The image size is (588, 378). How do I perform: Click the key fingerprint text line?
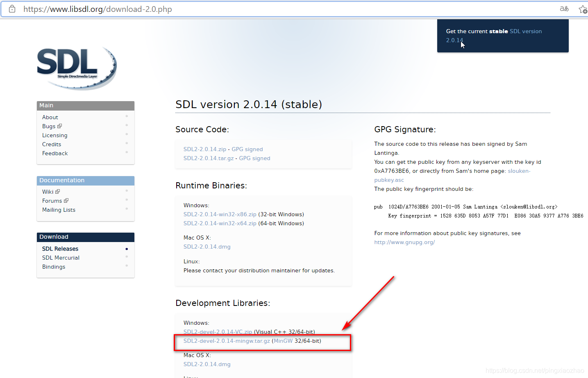[x=486, y=216]
